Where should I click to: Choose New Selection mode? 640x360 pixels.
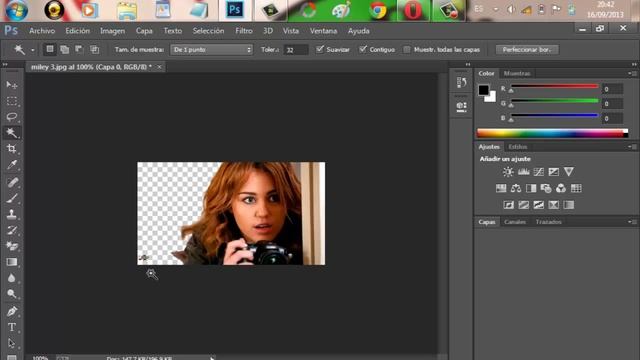click(x=50, y=49)
